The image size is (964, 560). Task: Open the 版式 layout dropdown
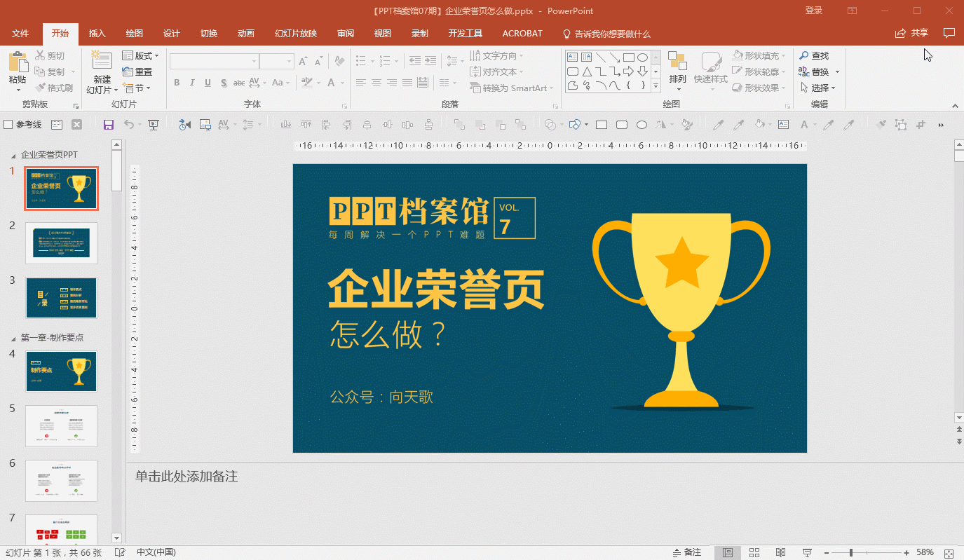[140, 55]
